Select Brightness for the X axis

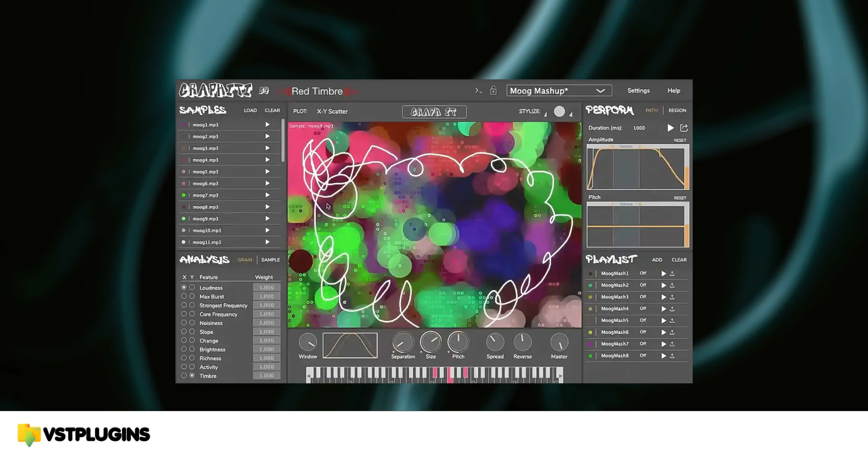point(184,349)
